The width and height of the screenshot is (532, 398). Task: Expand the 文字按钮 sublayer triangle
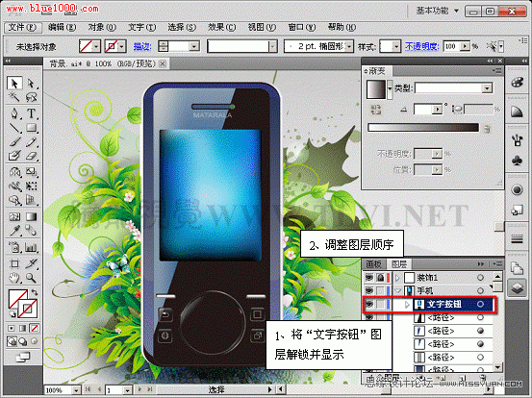tap(407, 304)
